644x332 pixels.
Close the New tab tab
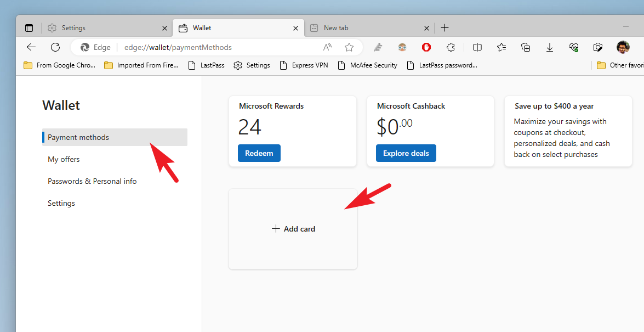(426, 29)
